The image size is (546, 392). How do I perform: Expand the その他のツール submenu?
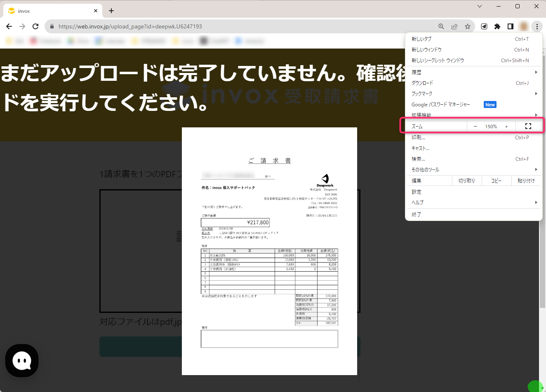coord(473,169)
